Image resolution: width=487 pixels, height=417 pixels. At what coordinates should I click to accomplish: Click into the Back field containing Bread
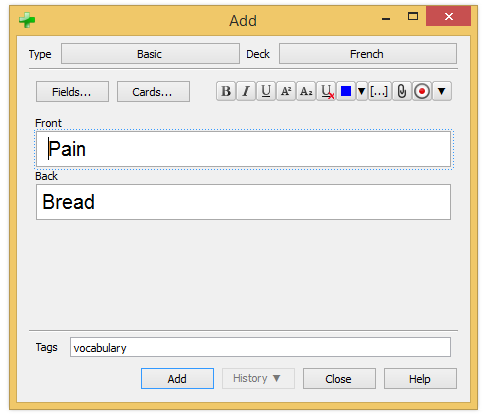coord(243,202)
